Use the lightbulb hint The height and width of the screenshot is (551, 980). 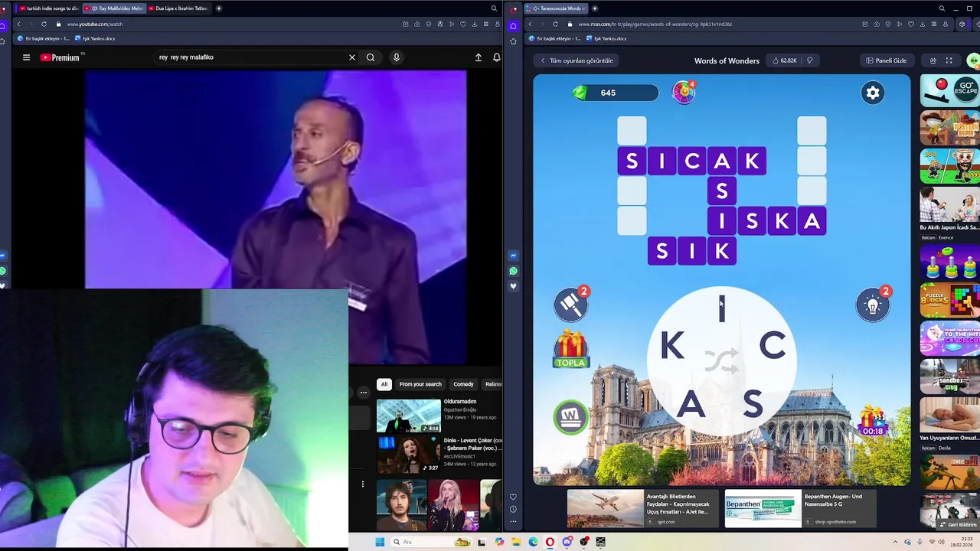click(x=872, y=305)
